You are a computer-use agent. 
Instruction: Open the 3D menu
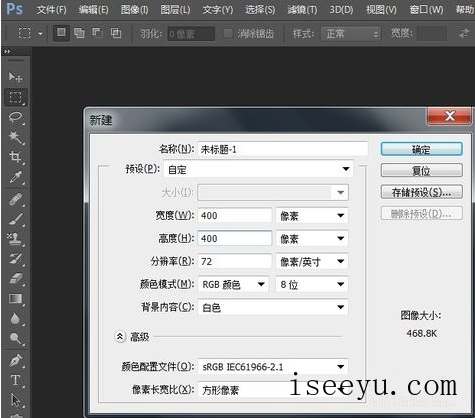tap(341, 9)
